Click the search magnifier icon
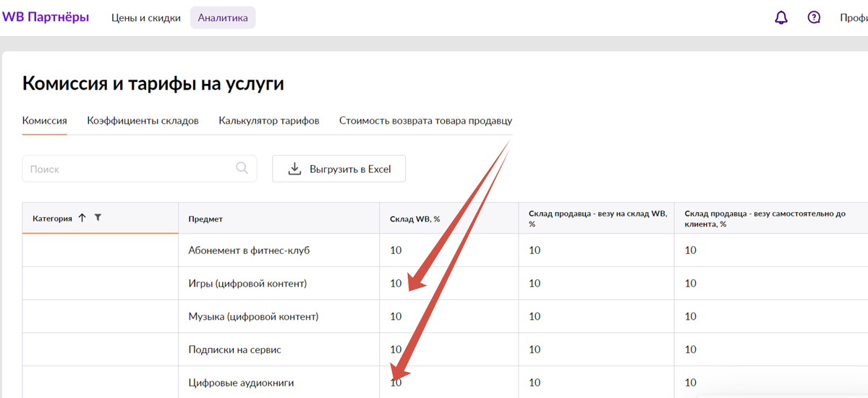Screen dimensions: 868x398 [x=242, y=169]
